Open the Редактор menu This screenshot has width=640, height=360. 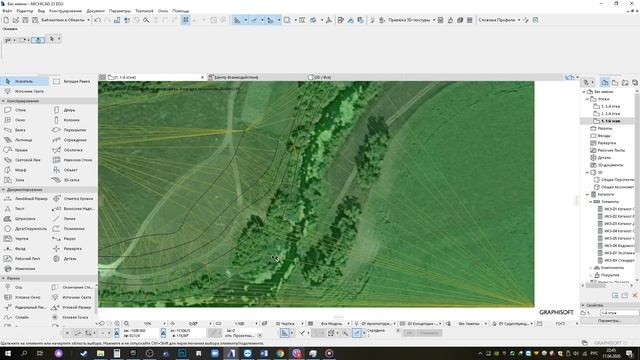click(x=24, y=11)
